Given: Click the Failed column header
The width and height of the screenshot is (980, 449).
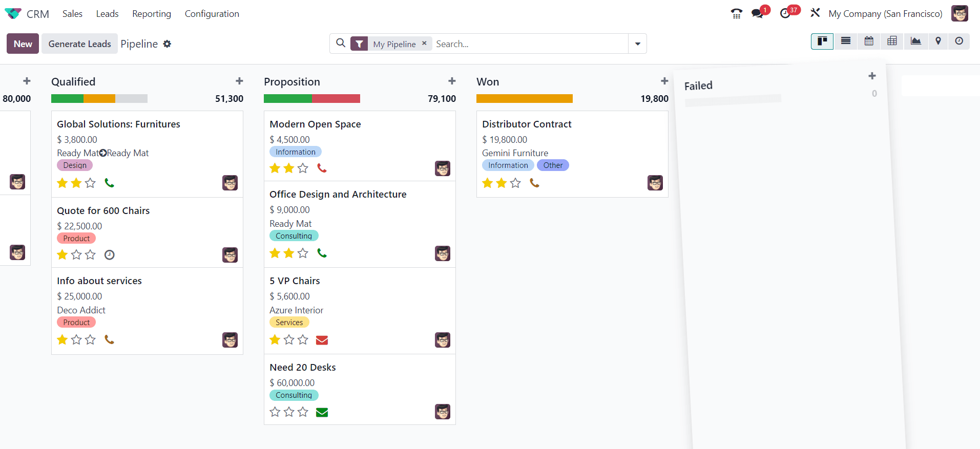Looking at the screenshot, I should point(698,85).
